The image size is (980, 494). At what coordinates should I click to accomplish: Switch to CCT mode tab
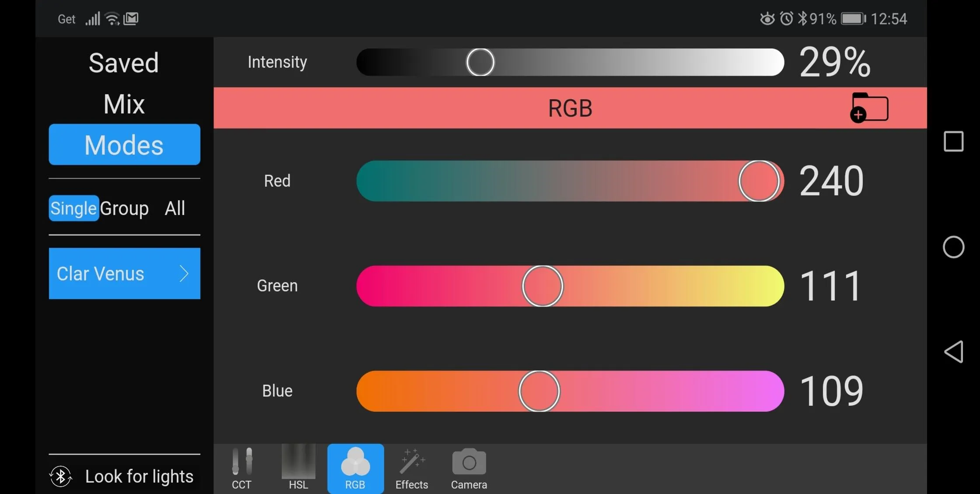tap(242, 468)
